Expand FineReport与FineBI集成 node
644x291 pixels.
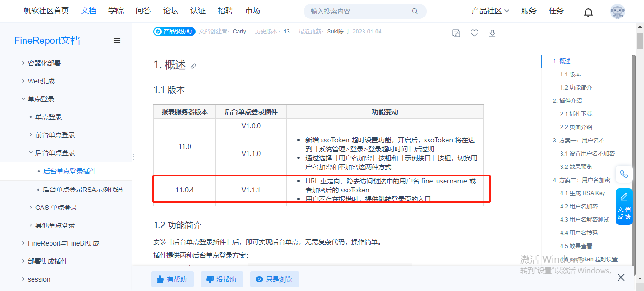23,243
